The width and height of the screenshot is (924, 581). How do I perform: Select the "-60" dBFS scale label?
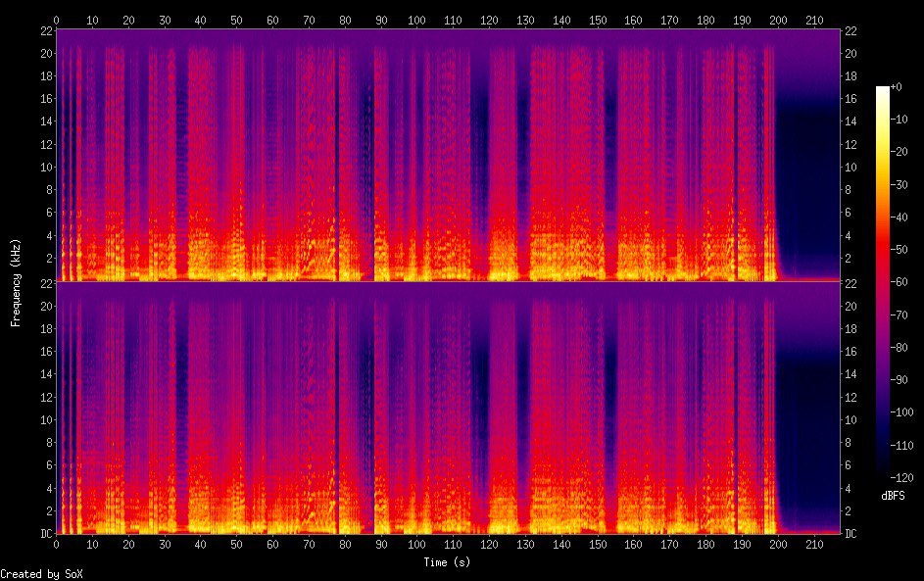[x=899, y=281]
